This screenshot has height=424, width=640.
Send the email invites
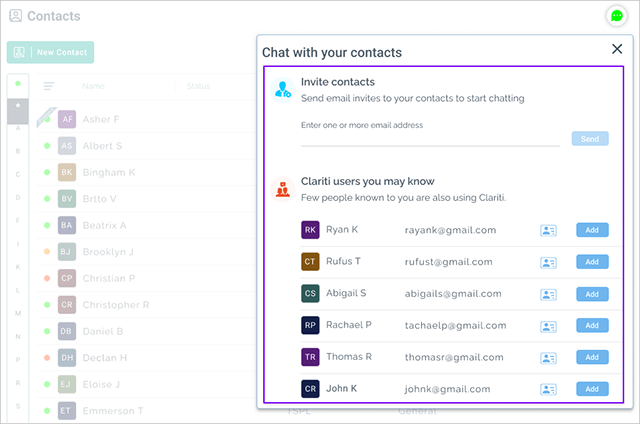590,139
